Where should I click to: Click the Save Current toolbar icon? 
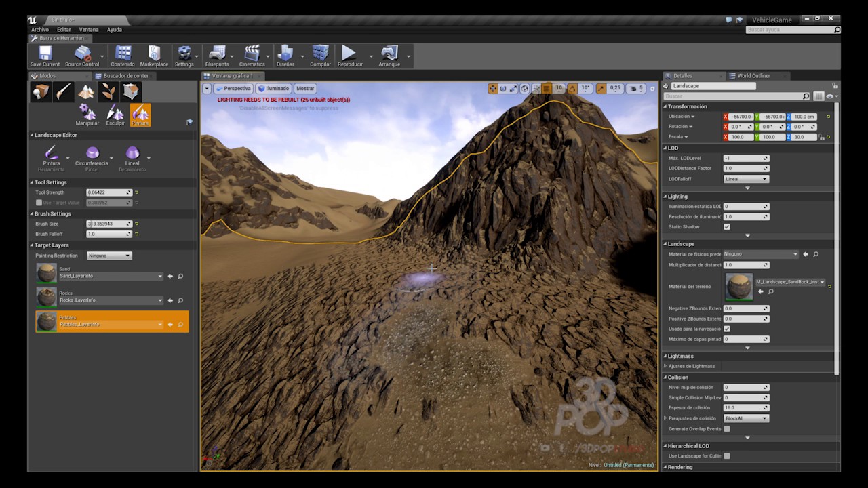point(45,53)
